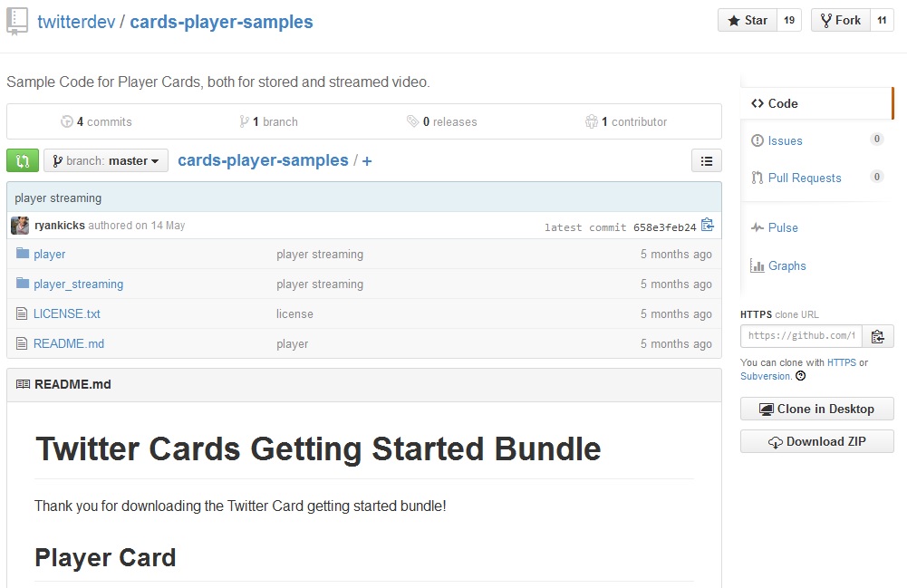Screen dimensions: 907x588
Task: Open the Issues tab in sidebar
Action: (785, 140)
